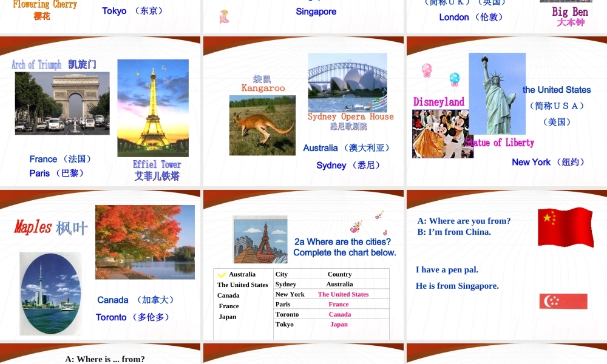Click 'Japan' in the word list
Viewport: 607px width, 364px height.
click(x=228, y=317)
